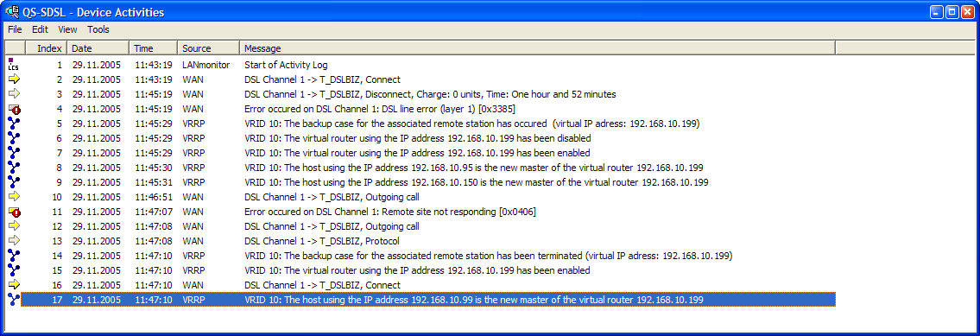The height and width of the screenshot is (336, 980).
Task: Click the arrow icon on row 13 Protocol
Action: [x=14, y=241]
